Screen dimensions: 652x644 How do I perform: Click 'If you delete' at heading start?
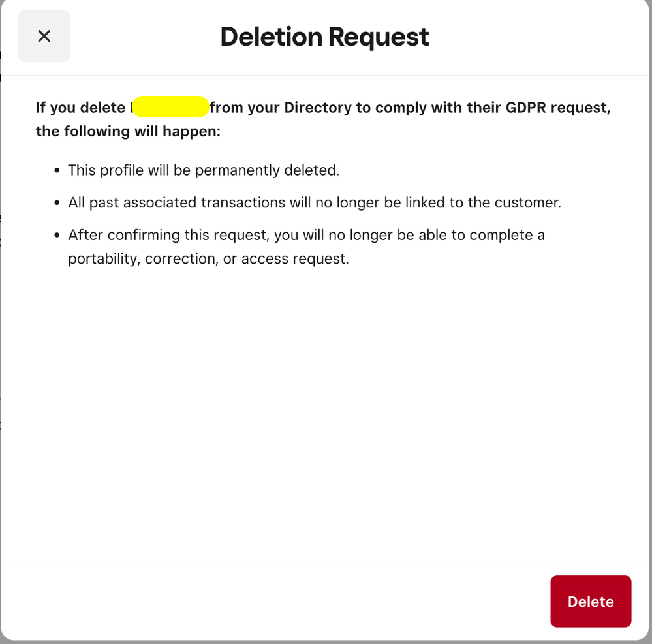80,107
